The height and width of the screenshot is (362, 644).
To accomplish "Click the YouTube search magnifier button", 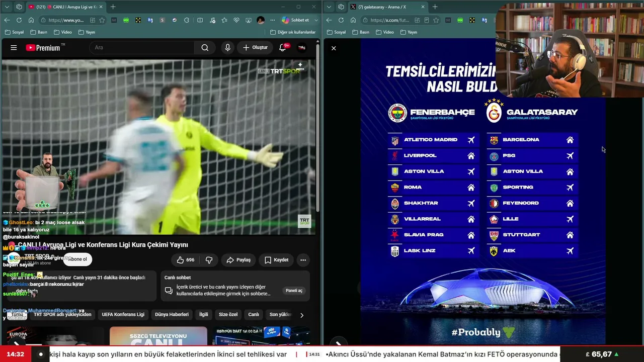I will (x=205, y=48).
